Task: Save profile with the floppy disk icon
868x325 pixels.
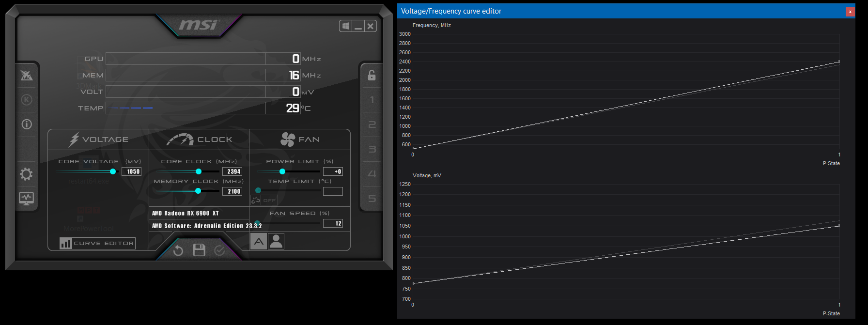Action: (199, 250)
